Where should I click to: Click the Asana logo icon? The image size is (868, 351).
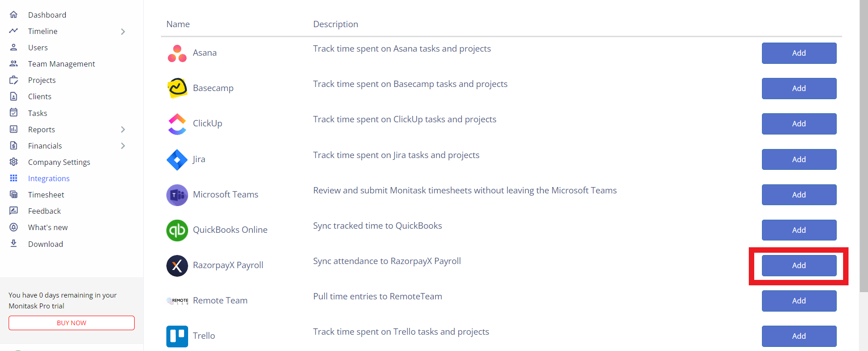click(177, 53)
